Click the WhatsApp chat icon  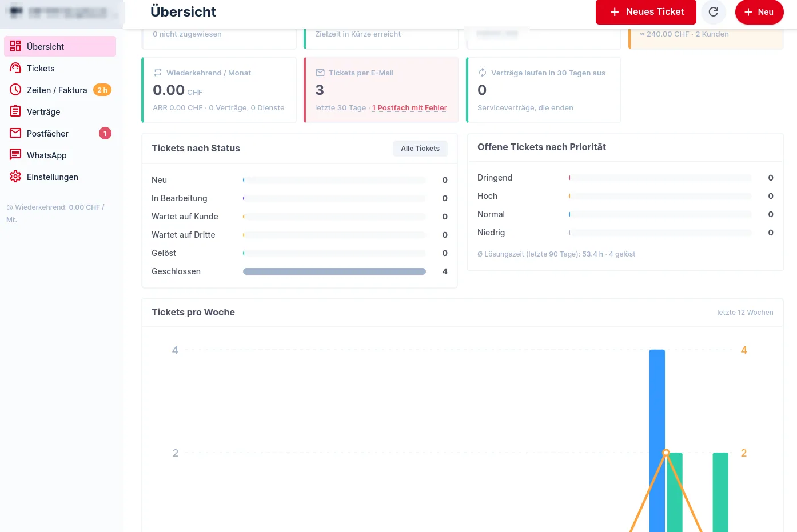(15, 155)
